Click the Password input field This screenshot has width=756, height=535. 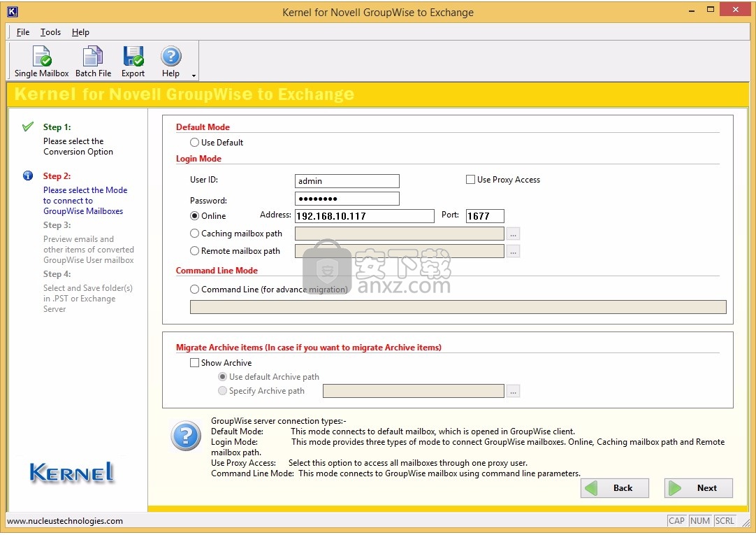coord(347,199)
